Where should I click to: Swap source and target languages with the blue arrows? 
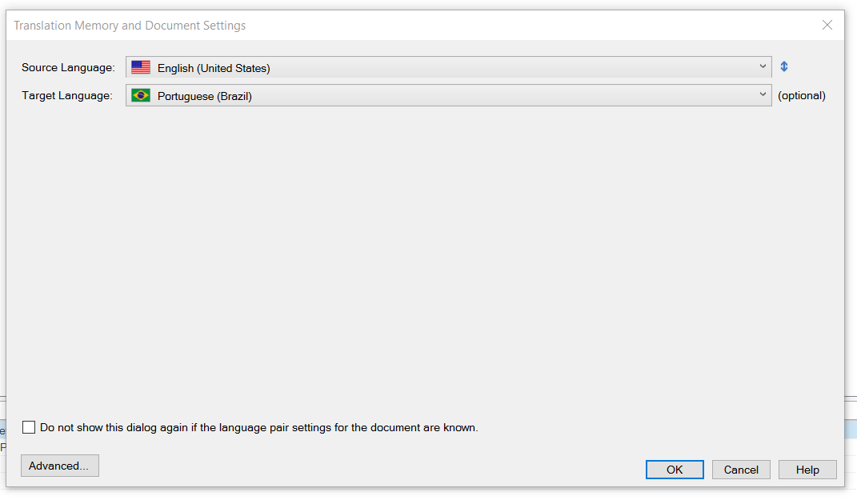click(x=783, y=66)
